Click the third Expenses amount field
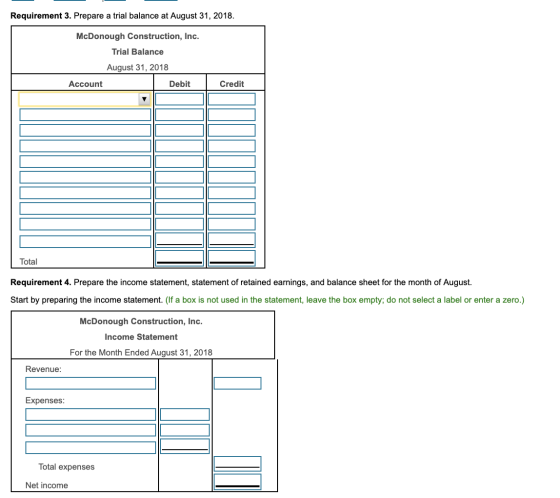 pyautogui.click(x=185, y=446)
